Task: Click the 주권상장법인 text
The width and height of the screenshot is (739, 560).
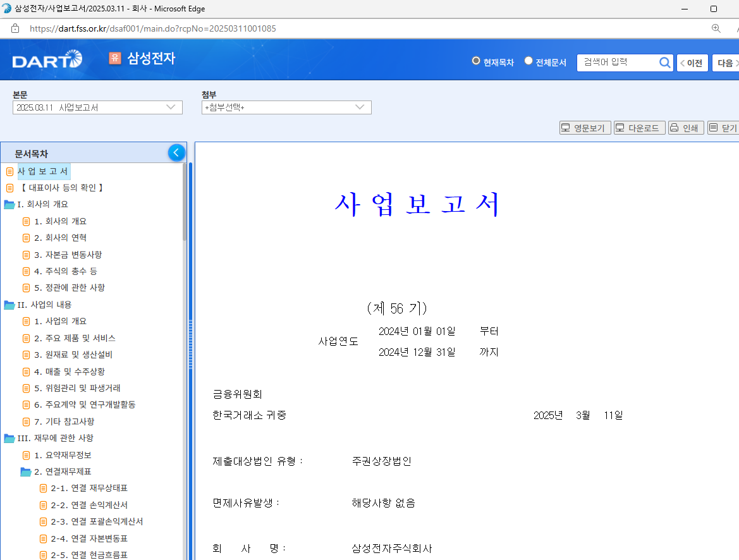Action: coord(381,461)
